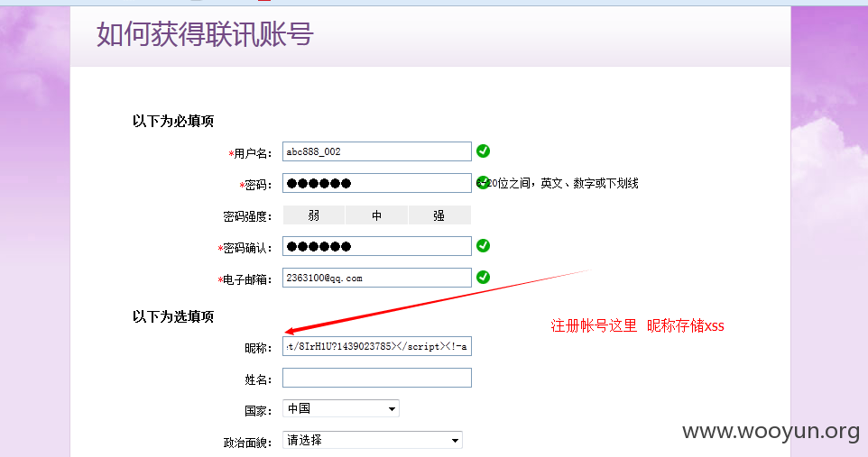Click the 弱 password strength segment
The width and height of the screenshot is (868, 457).
tap(314, 215)
